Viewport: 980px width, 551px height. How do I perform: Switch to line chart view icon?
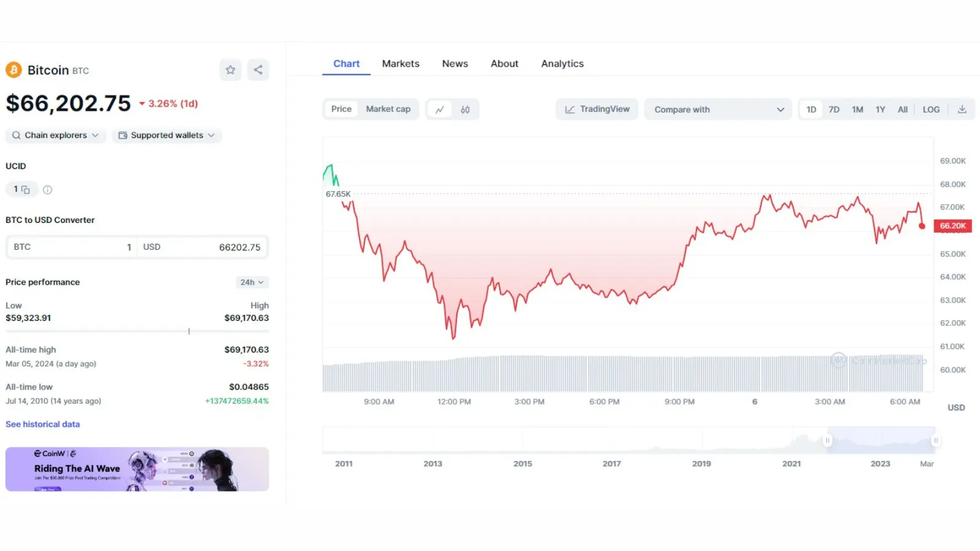(440, 110)
